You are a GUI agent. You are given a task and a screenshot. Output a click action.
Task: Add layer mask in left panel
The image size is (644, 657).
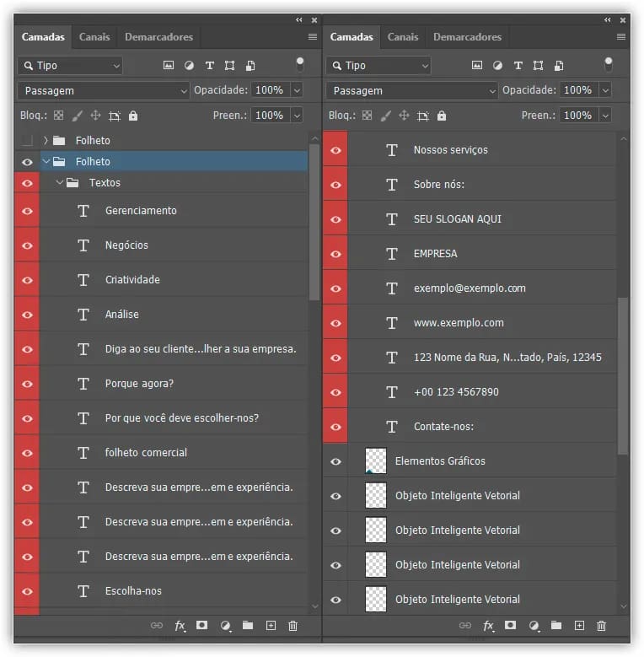[x=202, y=626]
